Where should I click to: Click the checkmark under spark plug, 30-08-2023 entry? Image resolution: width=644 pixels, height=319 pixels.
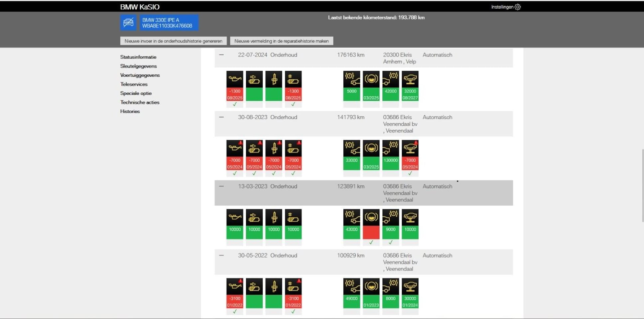coord(274,173)
